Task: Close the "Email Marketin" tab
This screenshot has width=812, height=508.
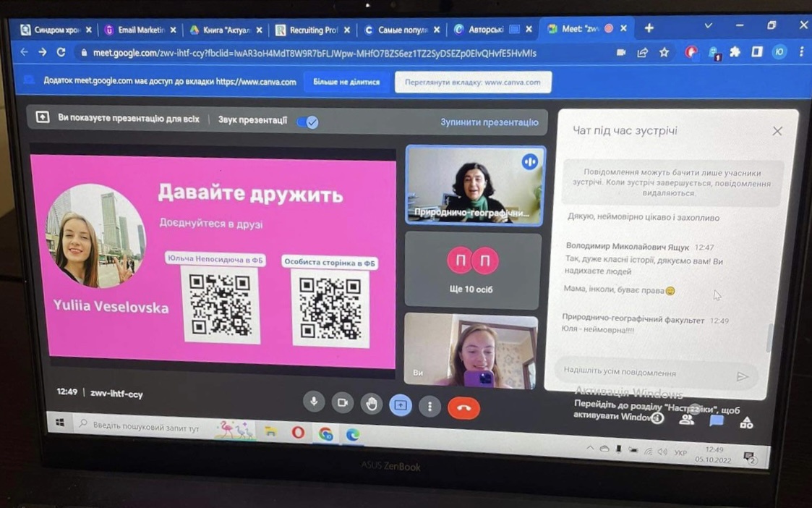Action: click(x=173, y=30)
